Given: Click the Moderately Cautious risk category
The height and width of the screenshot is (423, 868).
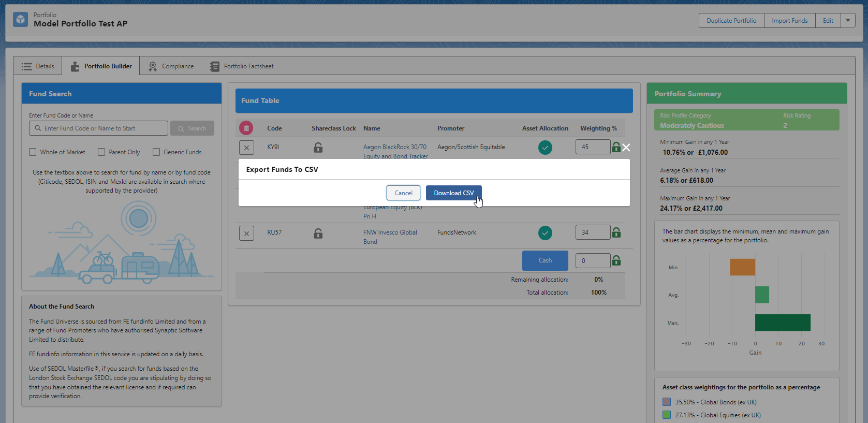Looking at the screenshot, I should click(692, 126).
